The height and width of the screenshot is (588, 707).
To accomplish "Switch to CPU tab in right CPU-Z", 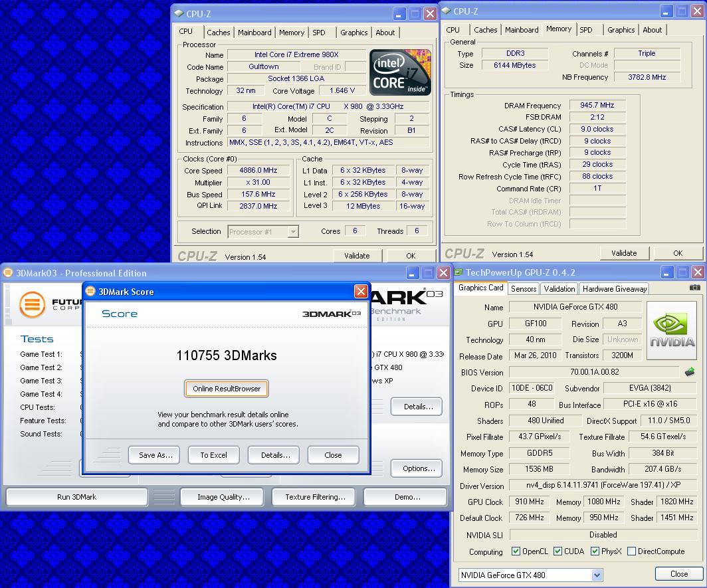I will (x=453, y=30).
